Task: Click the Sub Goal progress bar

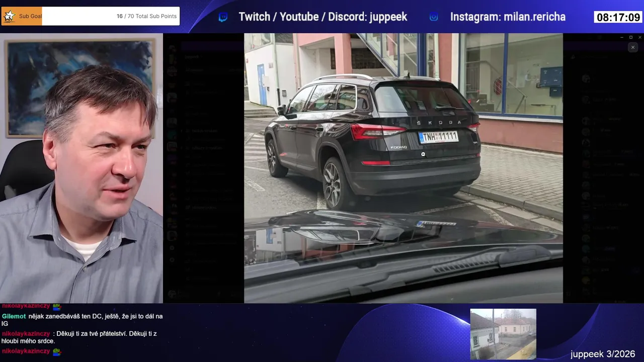Action: [91, 16]
